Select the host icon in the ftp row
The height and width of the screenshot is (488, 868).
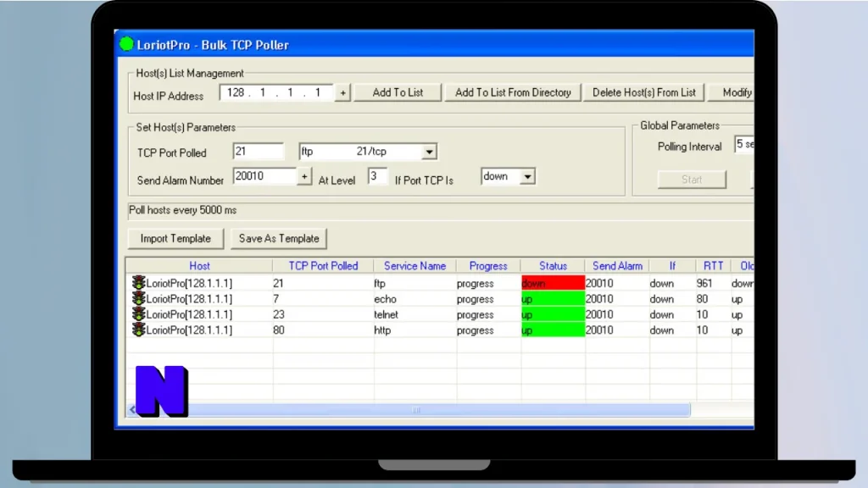click(x=138, y=283)
